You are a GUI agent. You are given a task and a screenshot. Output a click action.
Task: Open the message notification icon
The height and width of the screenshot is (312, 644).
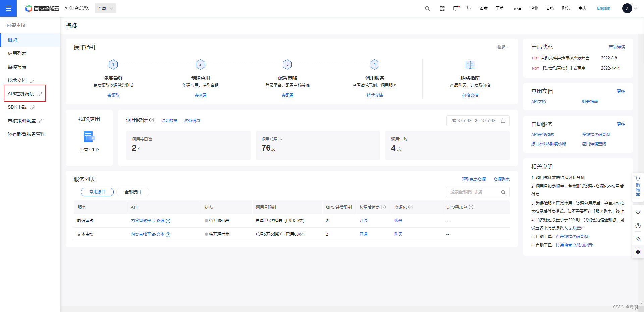click(x=456, y=8)
